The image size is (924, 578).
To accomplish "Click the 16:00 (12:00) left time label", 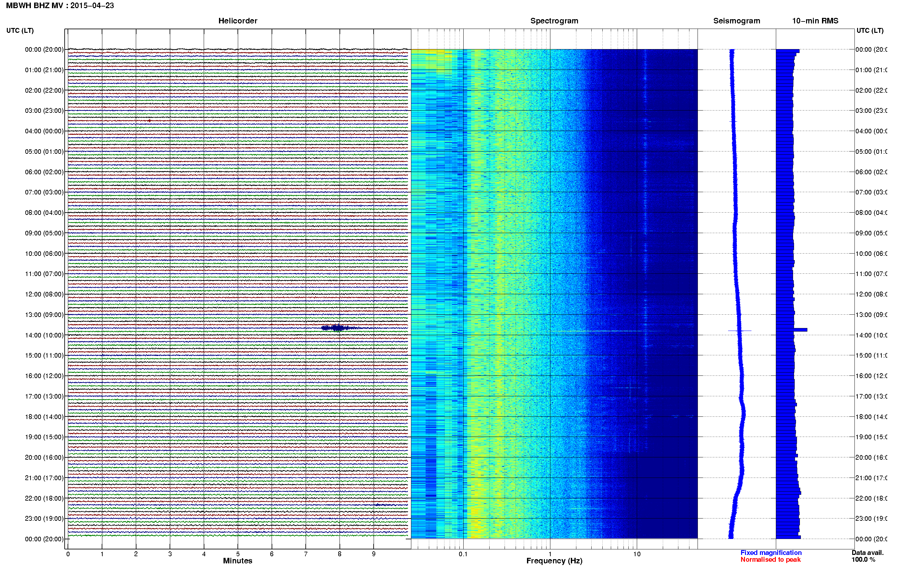I will point(44,376).
